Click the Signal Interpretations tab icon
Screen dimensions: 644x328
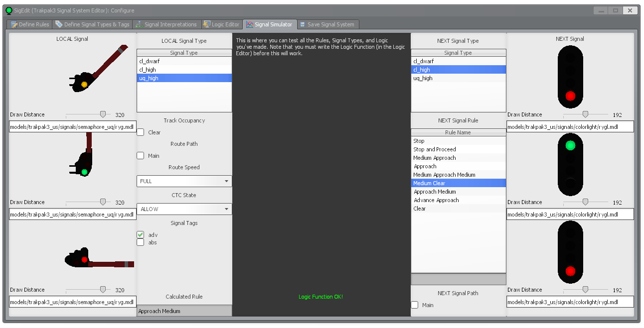pyautogui.click(x=139, y=24)
